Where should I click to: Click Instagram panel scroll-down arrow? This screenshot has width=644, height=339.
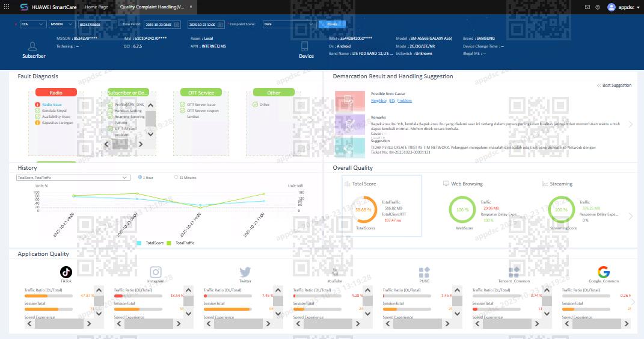tap(189, 314)
